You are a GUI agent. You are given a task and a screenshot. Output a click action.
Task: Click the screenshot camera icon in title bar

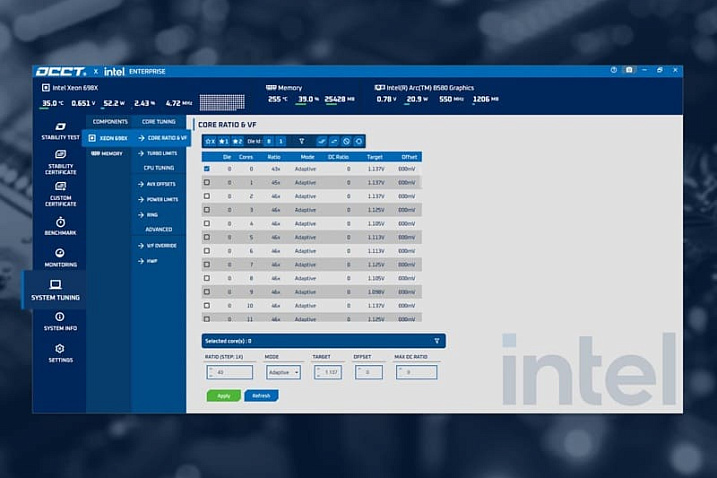(629, 70)
